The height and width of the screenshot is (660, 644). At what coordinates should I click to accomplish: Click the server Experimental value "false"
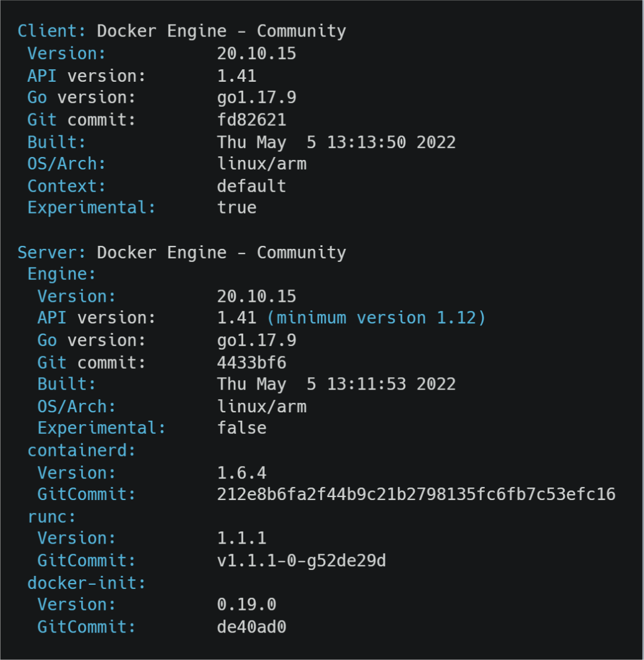tap(241, 428)
